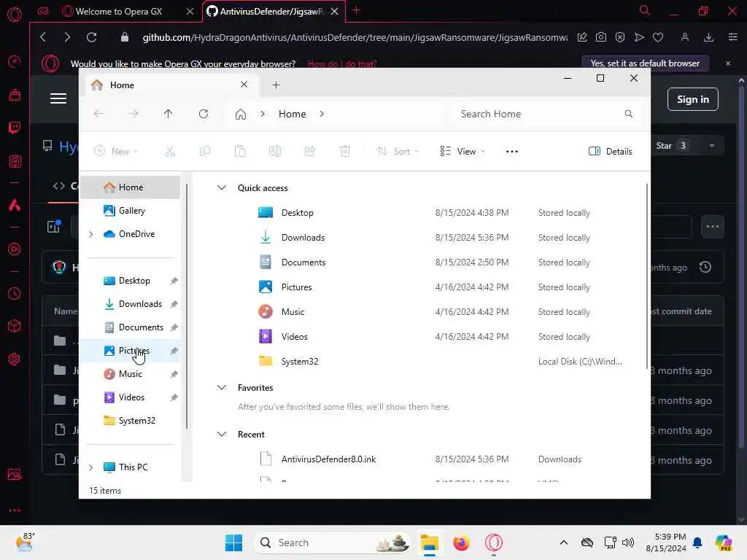Click Opera GX search tabs magnifier icon
747x560 pixels.
[x=644, y=10]
